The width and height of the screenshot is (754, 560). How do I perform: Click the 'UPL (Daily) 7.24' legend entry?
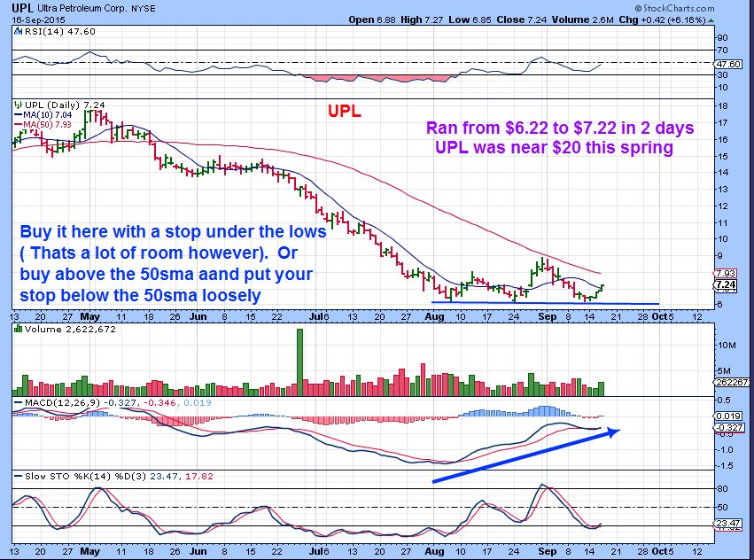pos(65,105)
